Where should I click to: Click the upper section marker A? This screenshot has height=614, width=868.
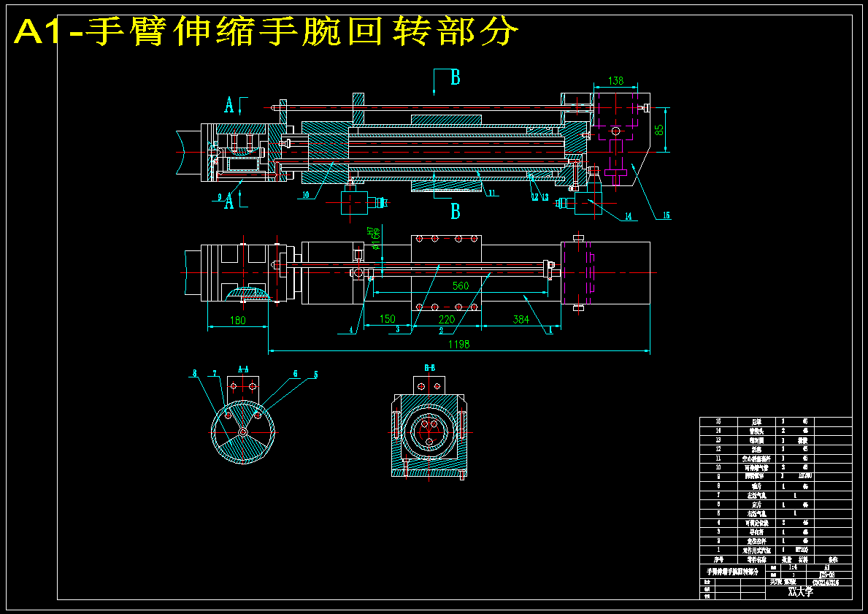pos(229,104)
